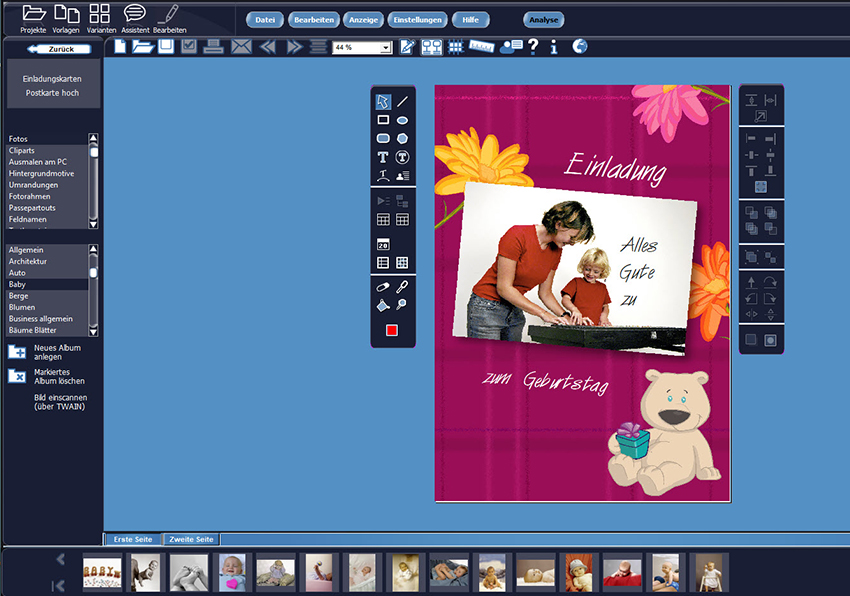Select the bold T text tool

(x=383, y=157)
